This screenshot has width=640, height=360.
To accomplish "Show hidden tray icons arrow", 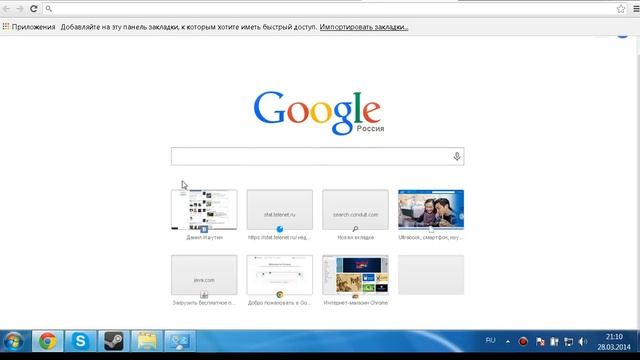I will pyautogui.click(x=508, y=342).
